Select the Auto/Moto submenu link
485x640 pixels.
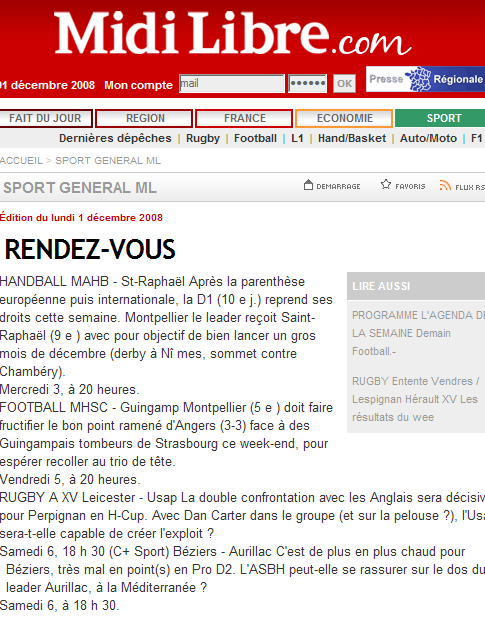point(428,138)
